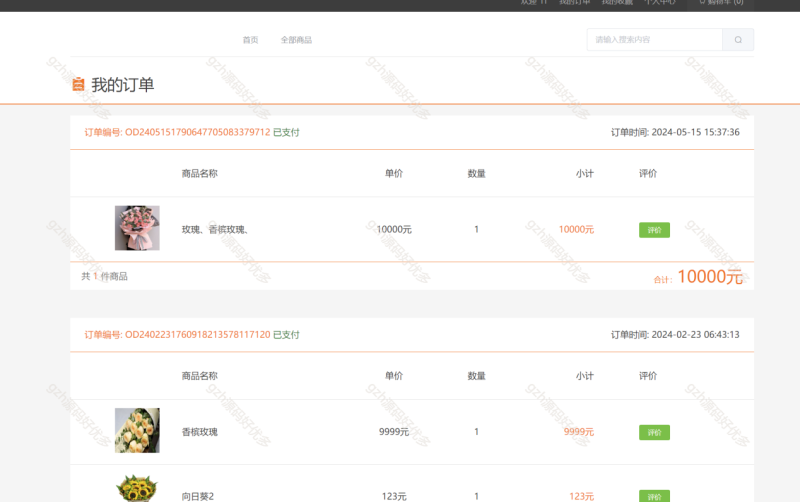The height and width of the screenshot is (502, 800).
Task: Click unit price 123元 for 向日葵2
Action: click(x=394, y=496)
